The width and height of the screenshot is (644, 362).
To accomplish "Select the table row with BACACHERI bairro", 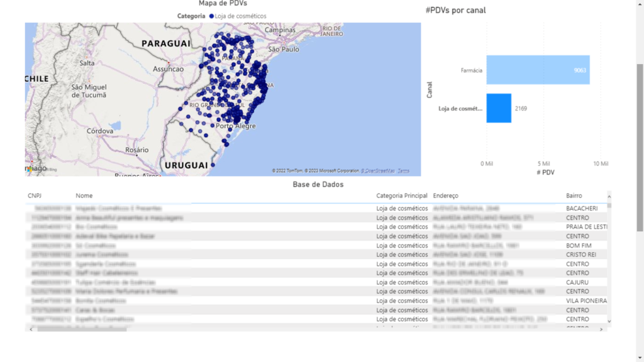I will (x=314, y=208).
